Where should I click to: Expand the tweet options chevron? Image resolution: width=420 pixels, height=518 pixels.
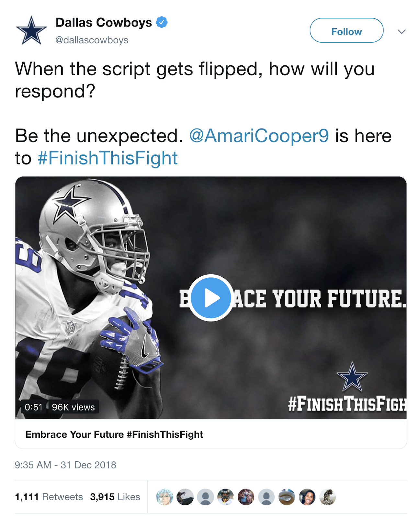pos(402,31)
